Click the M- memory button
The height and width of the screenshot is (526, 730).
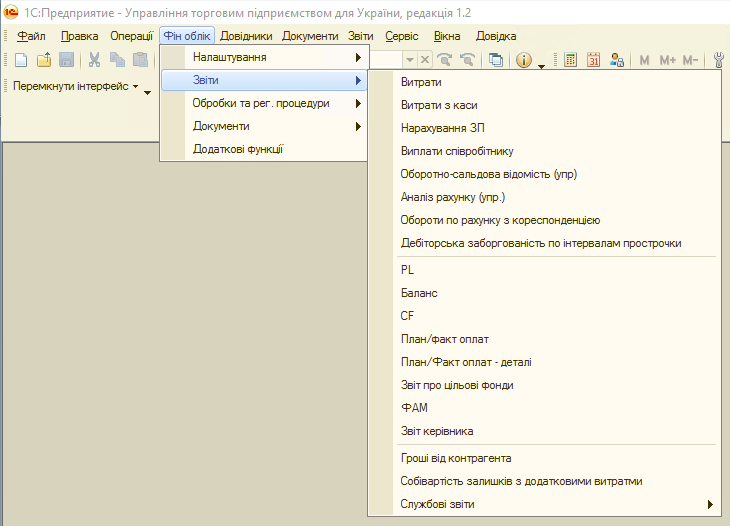click(x=690, y=60)
